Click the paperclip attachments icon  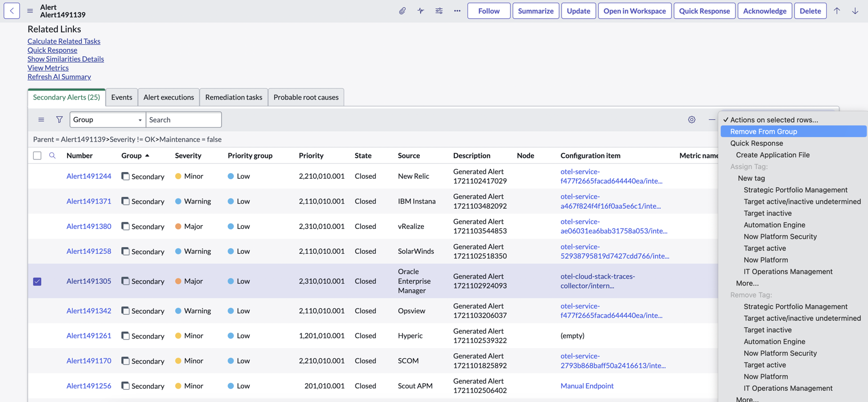pos(402,11)
